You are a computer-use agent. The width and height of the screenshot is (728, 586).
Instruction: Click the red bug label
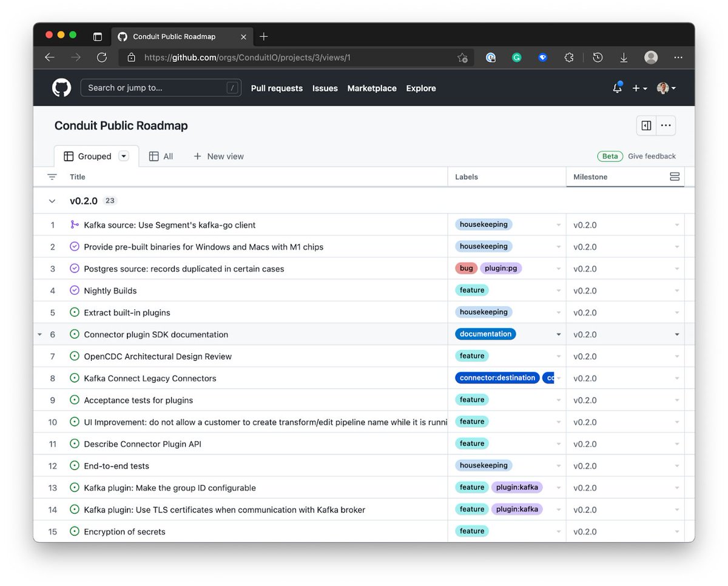467,268
